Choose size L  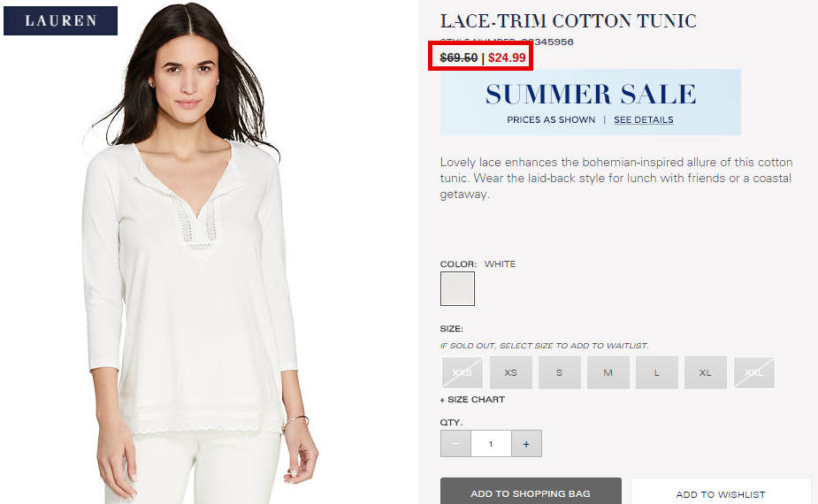click(x=657, y=372)
